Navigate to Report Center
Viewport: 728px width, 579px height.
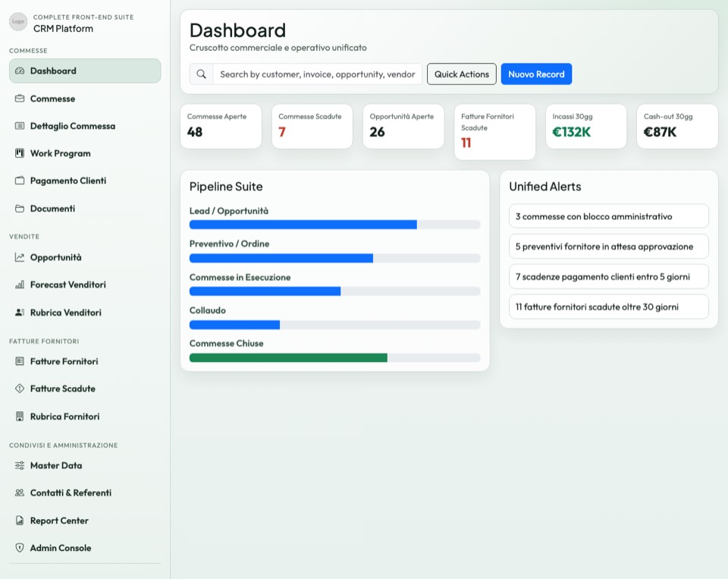(x=85, y=521)
